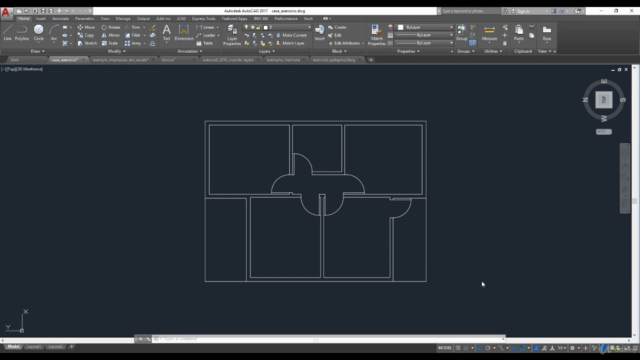Switch to the Layout1 tab
This screenshot has height=360, width=640.
33,347
